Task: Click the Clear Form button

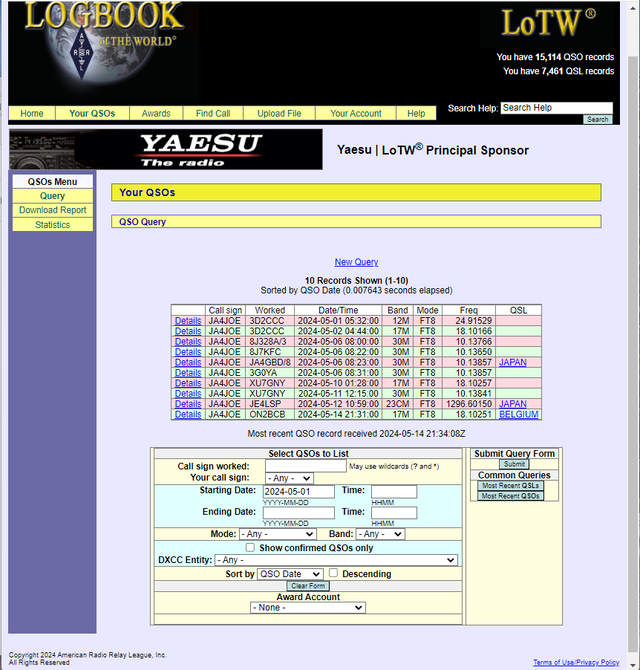Action: tap(308, 586)
